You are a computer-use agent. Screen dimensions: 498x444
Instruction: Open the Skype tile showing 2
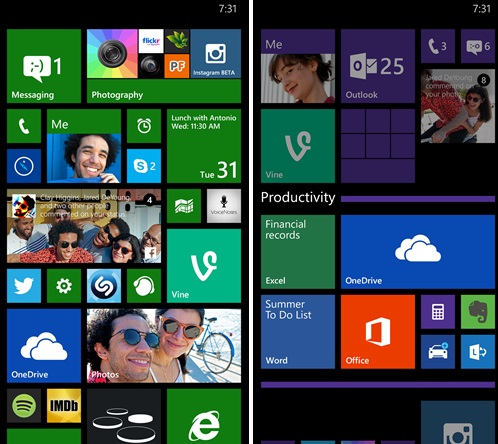[x=144, y=166]
